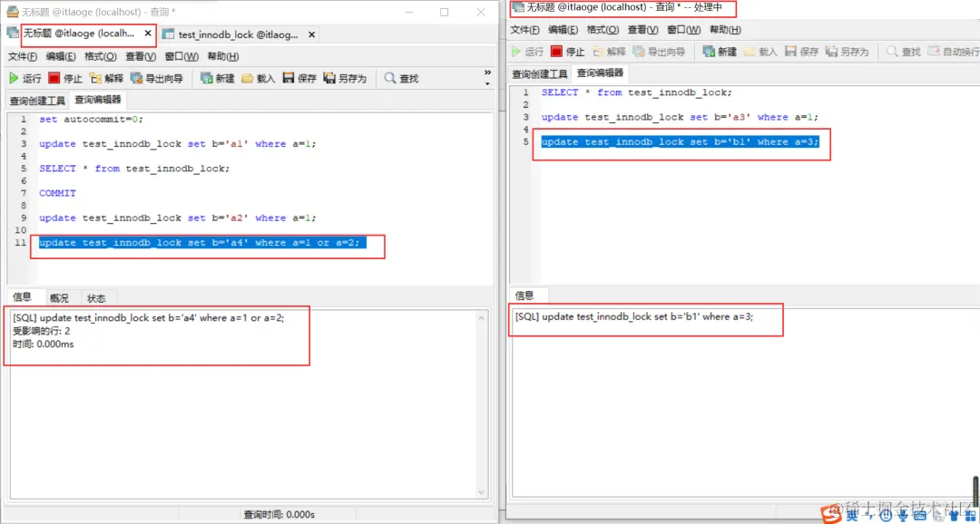This screenshot has width=980, height=524.
Task: Click 新建 new query in left window
Action: [x=218, y=78]
